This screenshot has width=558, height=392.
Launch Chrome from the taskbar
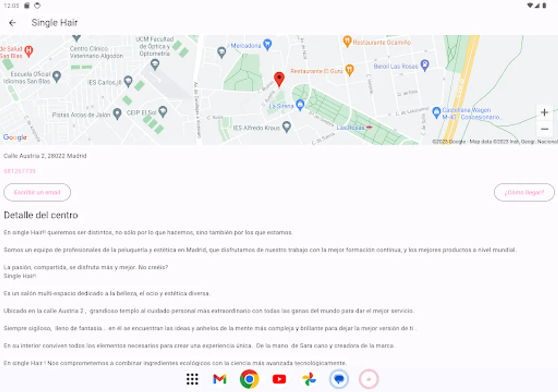(x=249, y=379)
